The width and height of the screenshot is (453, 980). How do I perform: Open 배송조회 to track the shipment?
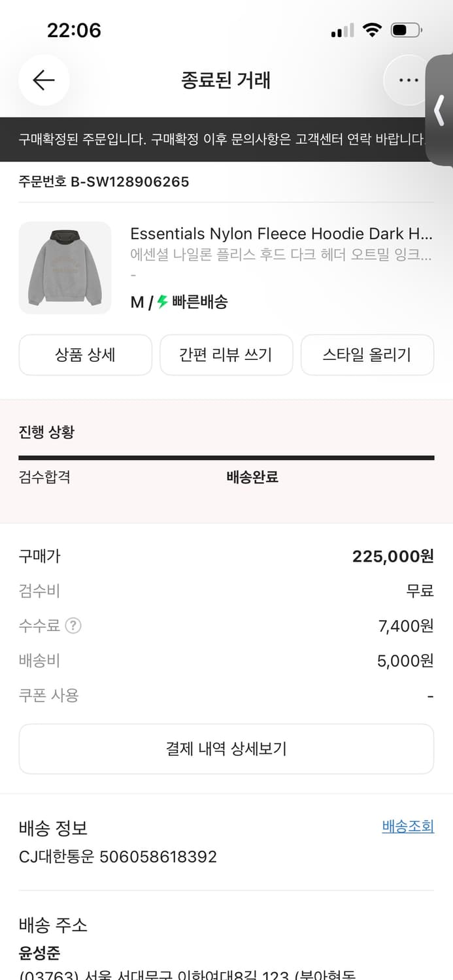point(408,826)
